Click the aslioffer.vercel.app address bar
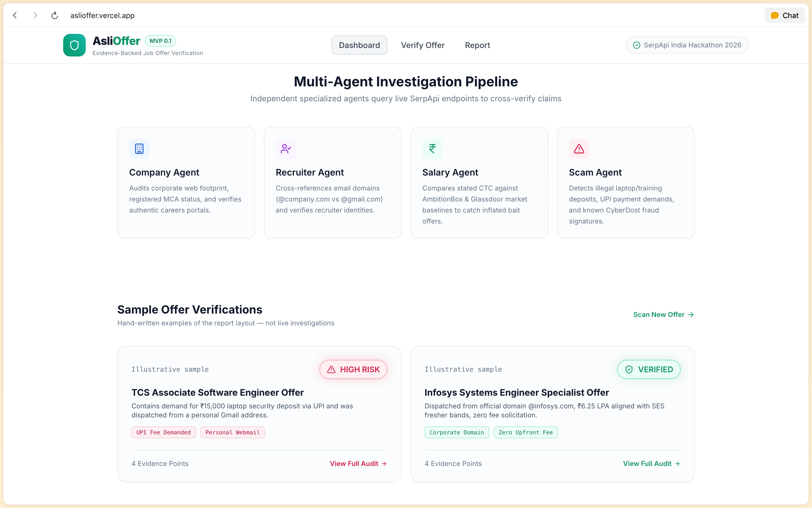Screen dimensions: 812x508 coord(102,16)
